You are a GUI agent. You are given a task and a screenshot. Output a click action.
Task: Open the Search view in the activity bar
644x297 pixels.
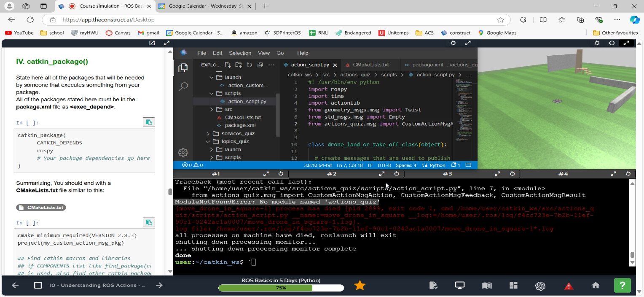tap(183, 86)
